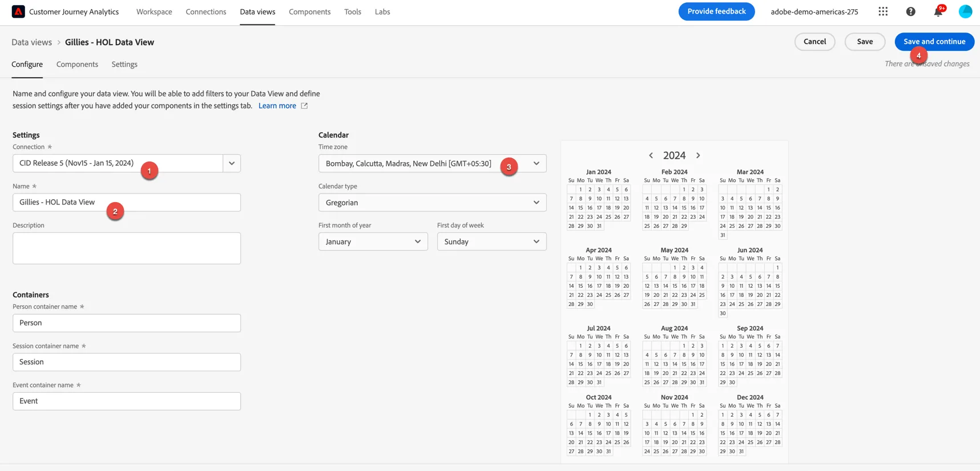Click the Adobe logo icon
The height and width of the screenshot is (471, 980).
(18, 11)
